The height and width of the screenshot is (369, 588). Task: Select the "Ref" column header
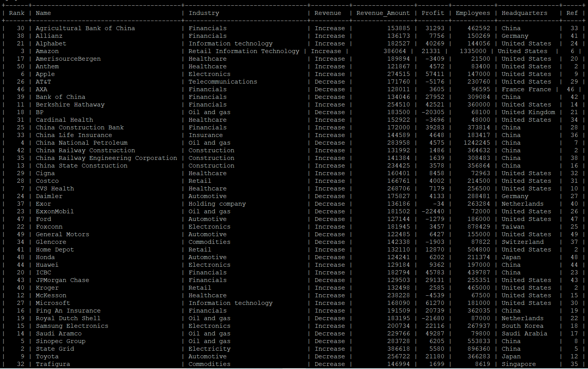[572, 13]
